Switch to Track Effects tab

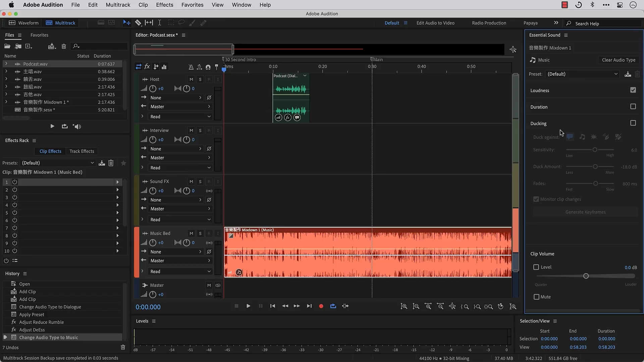click(x=82, y=151)
